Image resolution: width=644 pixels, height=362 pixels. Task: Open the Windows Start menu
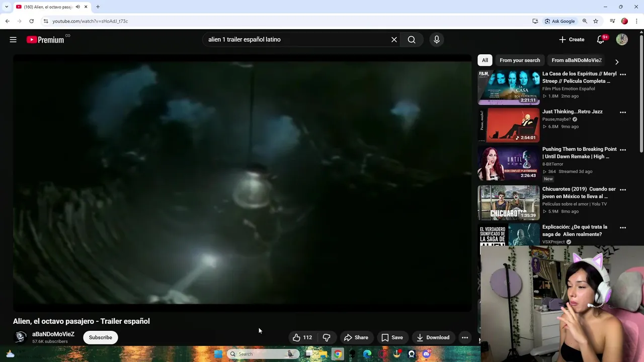click(x=218, y=354)
